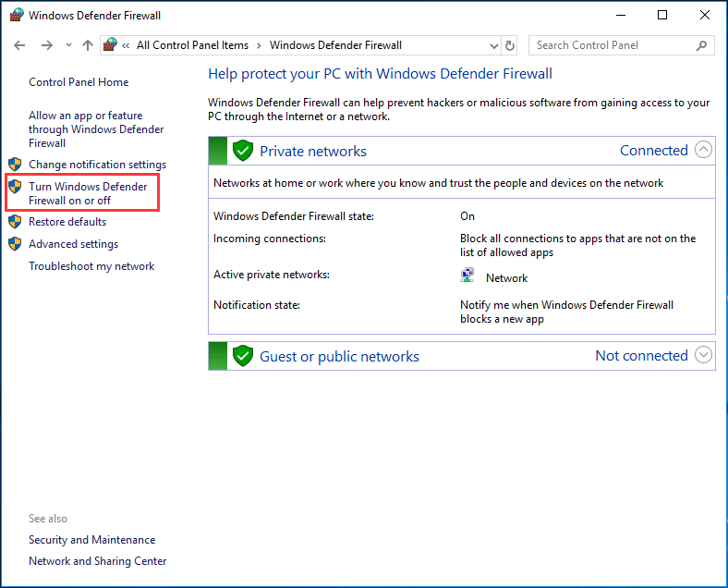The width and height of the screenshot is (728, 588).
Task: Open Security and Maintenance
Action: point(92,540)
